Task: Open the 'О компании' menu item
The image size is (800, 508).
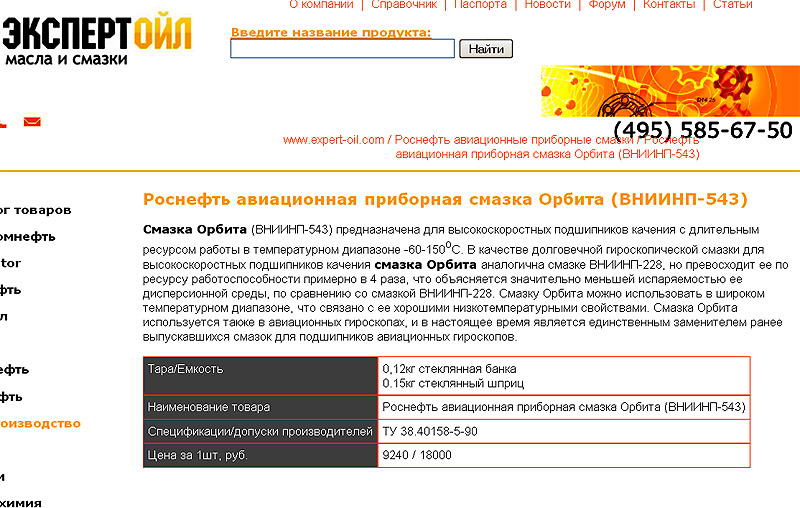Action: [321, 5]
